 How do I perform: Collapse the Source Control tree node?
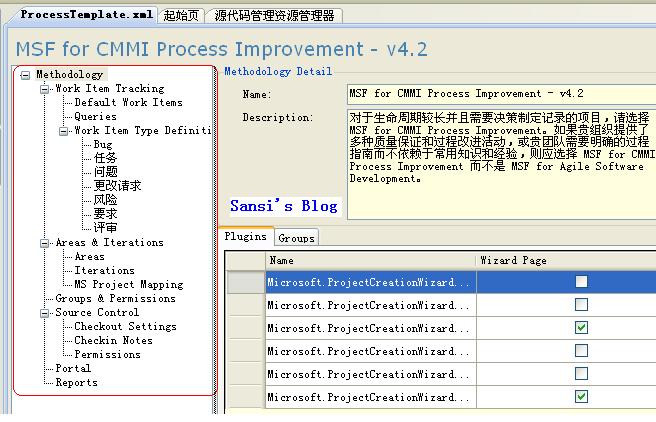pyautogui.click(x=44, y=313)
